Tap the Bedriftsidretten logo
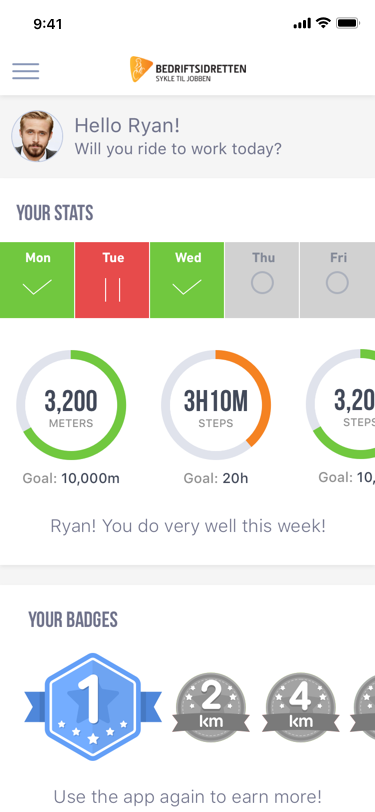 point(188,69)
